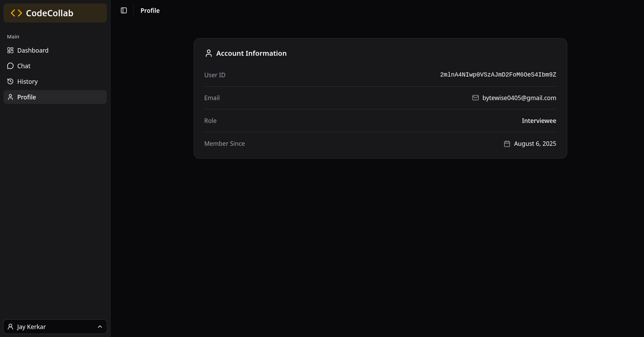Select the Dashboard grid icon
Screen dimensions: 644x337
[x=10, y=50]
